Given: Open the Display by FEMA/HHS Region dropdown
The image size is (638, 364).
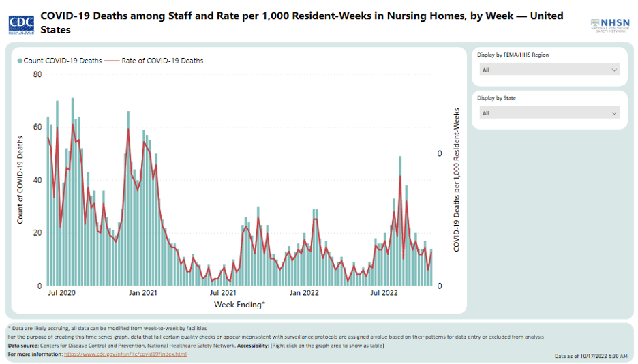Looking at the screenshot, I should pos(549,70).
